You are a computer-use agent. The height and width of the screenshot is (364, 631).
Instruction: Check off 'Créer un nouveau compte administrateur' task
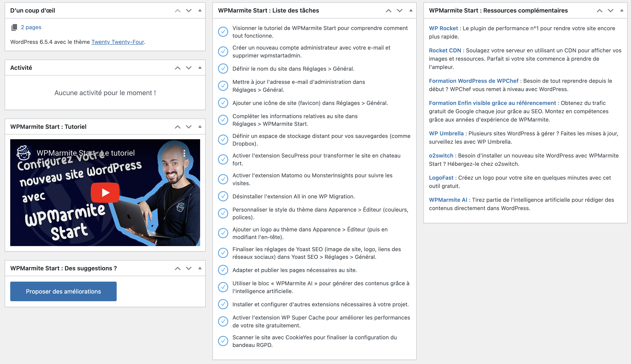pos(223,52)
